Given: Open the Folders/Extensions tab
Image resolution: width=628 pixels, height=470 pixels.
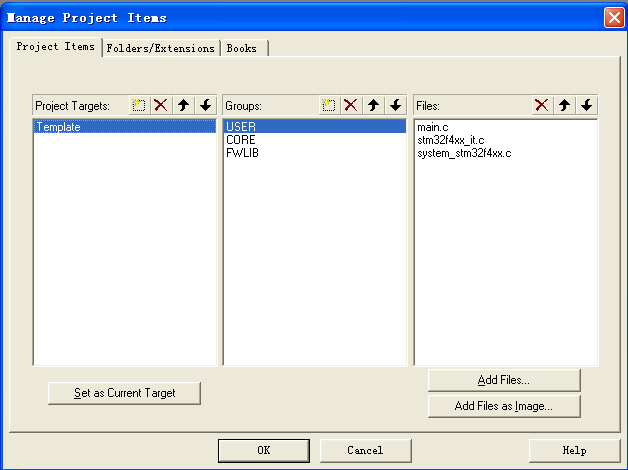Looking at the screenshot, I should (161, 48).
